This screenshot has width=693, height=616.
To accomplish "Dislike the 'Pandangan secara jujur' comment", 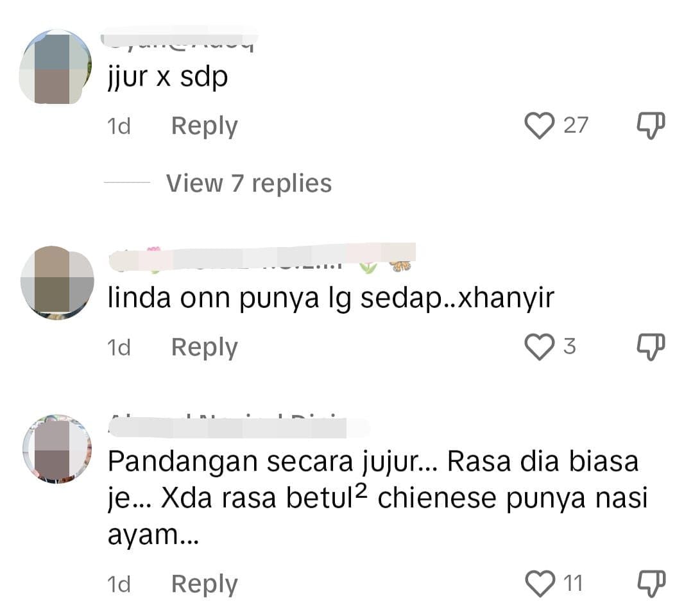I will click(651, 584).
